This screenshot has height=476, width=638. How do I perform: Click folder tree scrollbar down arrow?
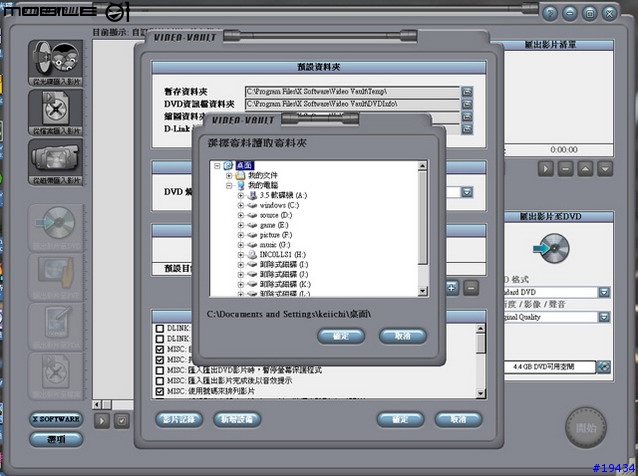click(x=423, y=291)
